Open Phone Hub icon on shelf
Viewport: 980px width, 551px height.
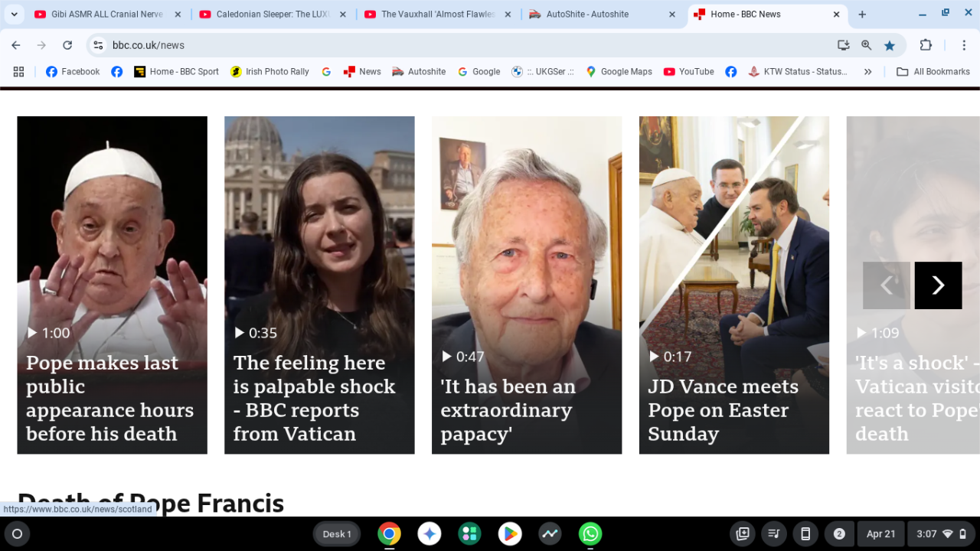pos(805,534)
